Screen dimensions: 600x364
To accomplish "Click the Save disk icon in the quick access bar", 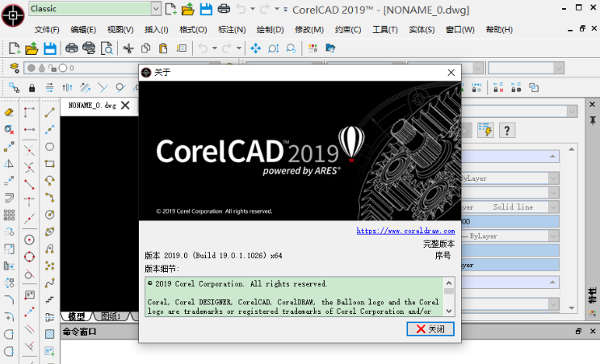I will coord(206,9).
